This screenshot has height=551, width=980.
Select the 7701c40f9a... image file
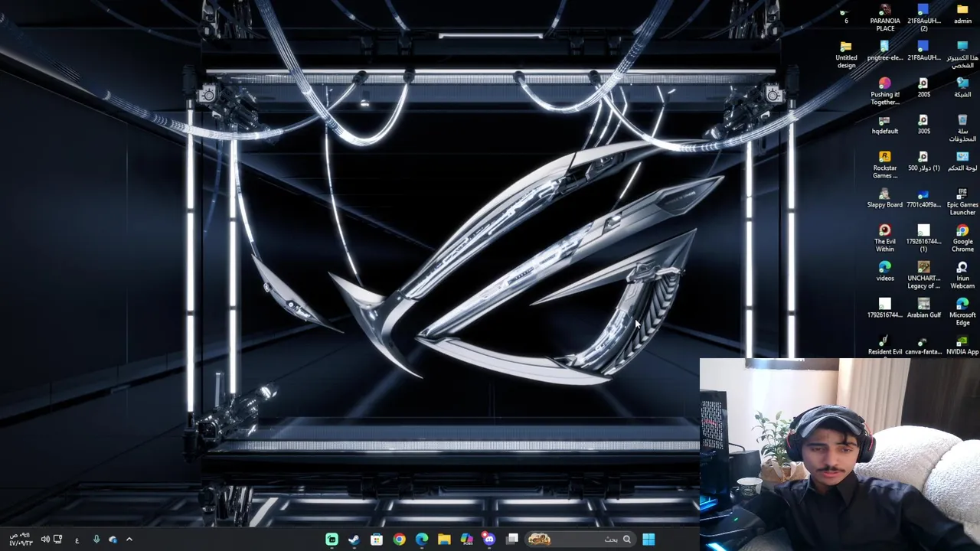tap(923, 197)
